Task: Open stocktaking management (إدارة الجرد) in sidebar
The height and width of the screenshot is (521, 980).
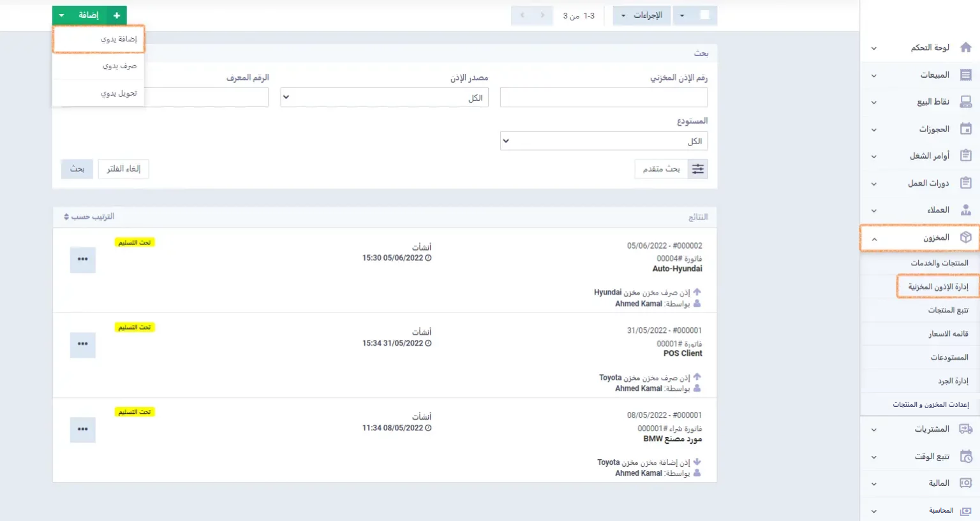Action: (x=953, y=381)
